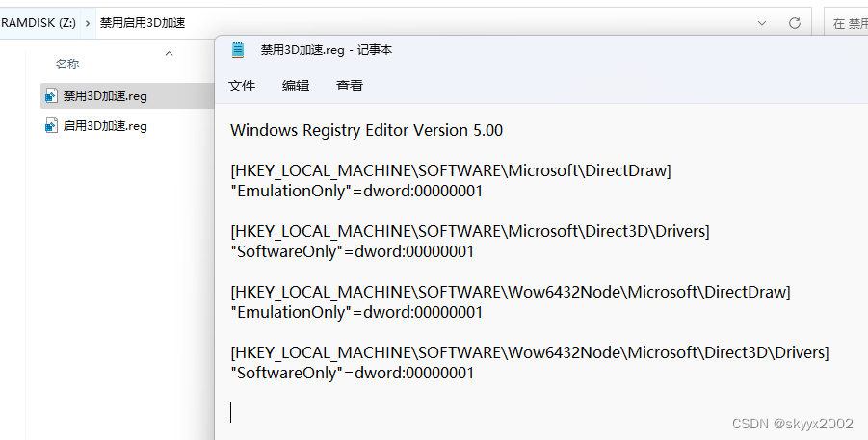Click the Wow6432Node\Microsoft\Direct3D\Drivers key line
Screen dimensions: 868x440
click(530, 352)
